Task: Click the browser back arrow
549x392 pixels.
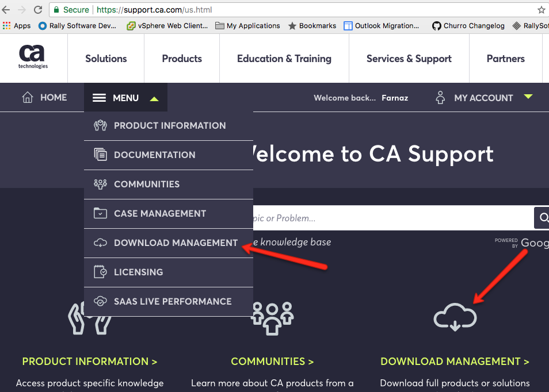Action: pos(6,10)
